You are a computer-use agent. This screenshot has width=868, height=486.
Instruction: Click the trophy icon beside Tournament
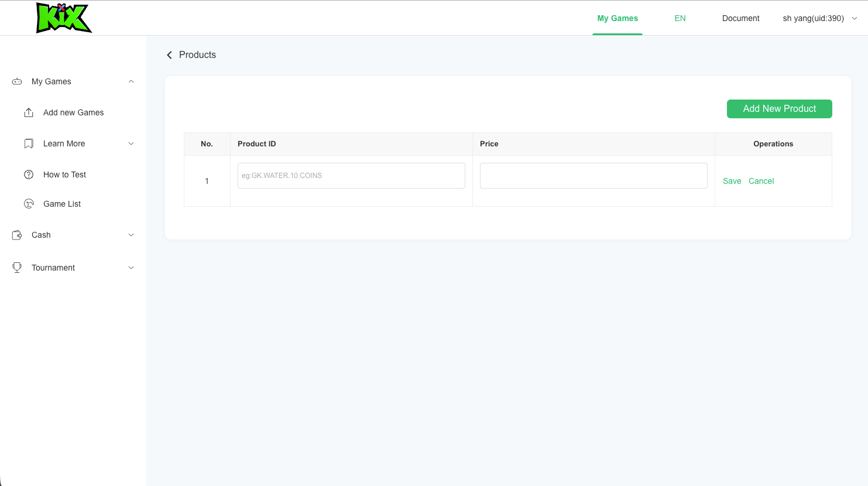tap(17, 268)
